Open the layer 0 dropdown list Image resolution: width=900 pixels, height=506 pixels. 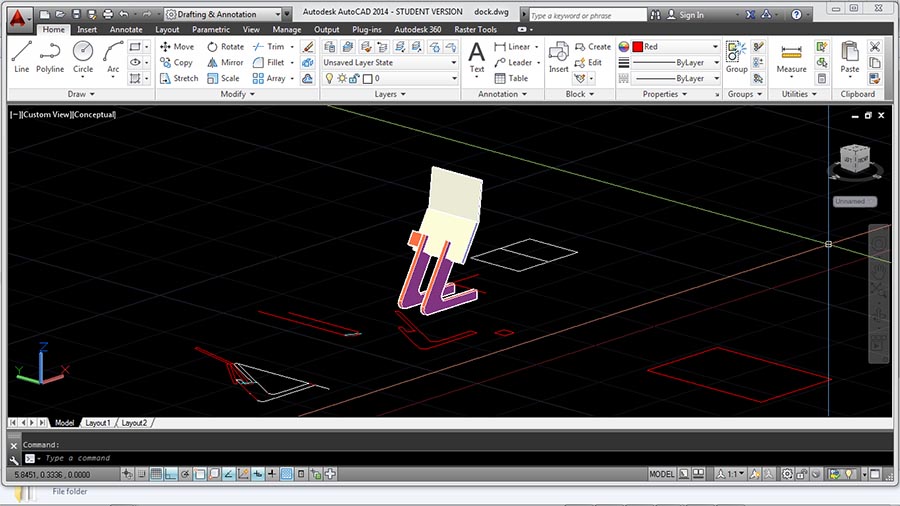[390, 78]
